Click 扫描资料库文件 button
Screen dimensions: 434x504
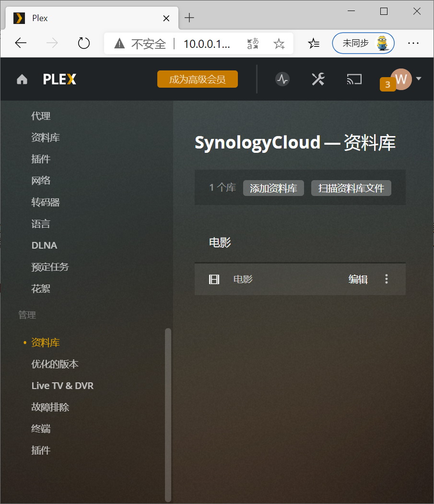click(351, 188)
